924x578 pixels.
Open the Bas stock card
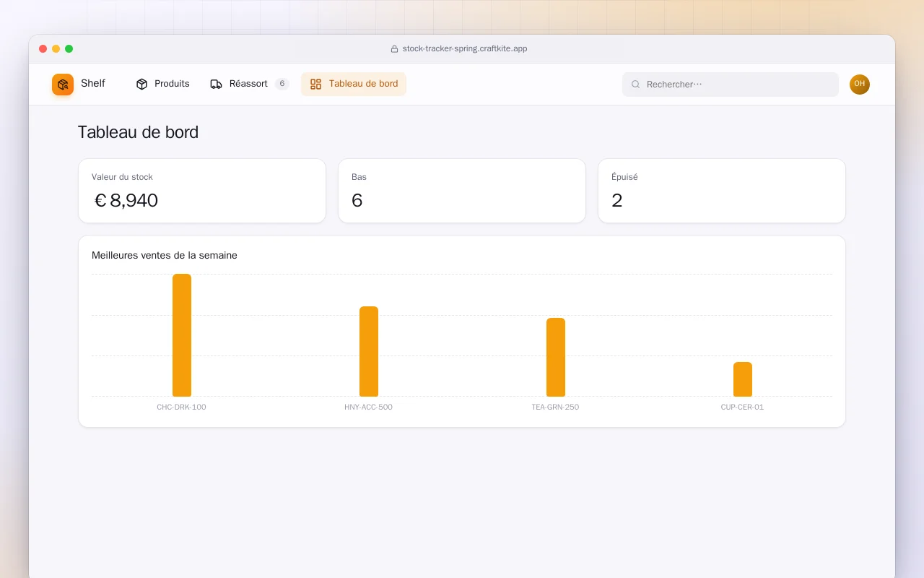coord(462,191)
